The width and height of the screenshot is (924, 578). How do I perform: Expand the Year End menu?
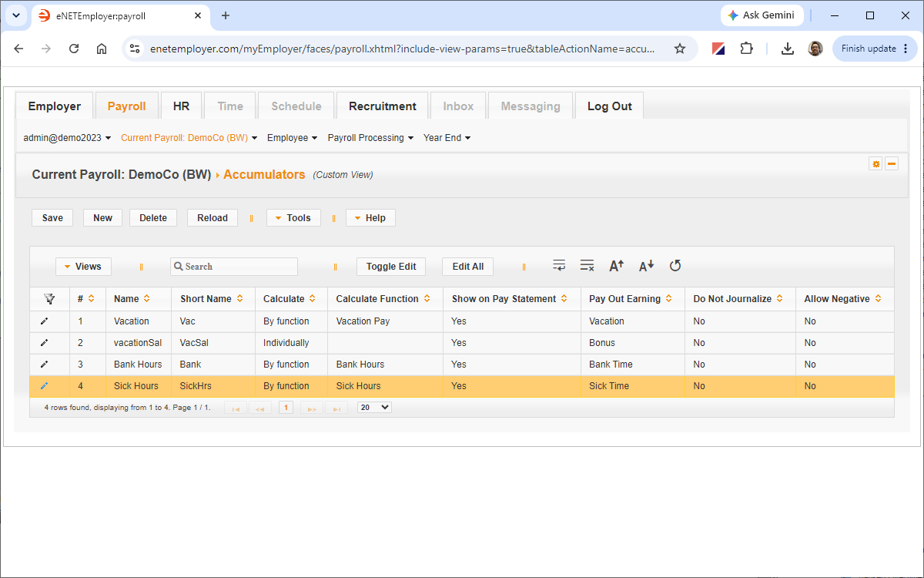tap(447, 138)
